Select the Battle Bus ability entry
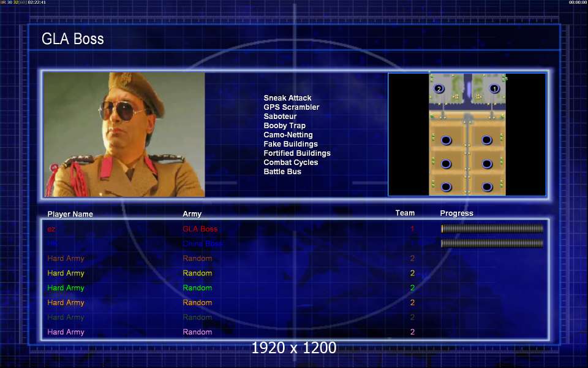 (x=282, y=172)
